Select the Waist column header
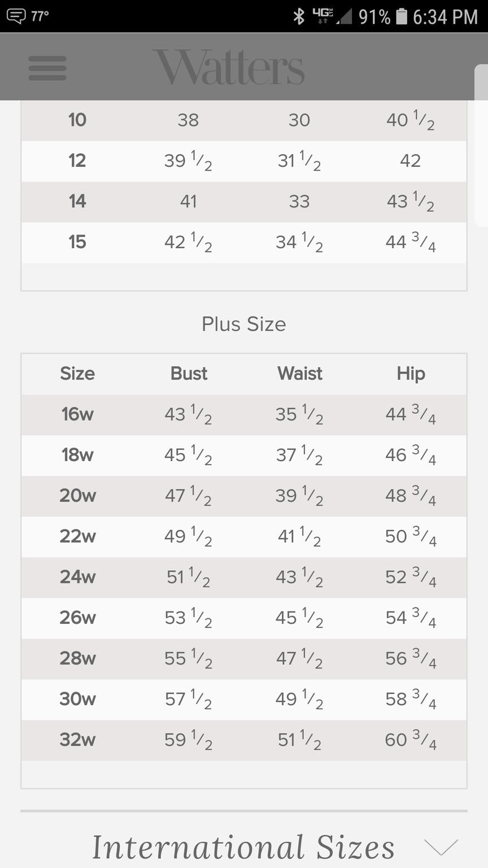The height and width of the screenshot is (868, 488). point(300,374)
